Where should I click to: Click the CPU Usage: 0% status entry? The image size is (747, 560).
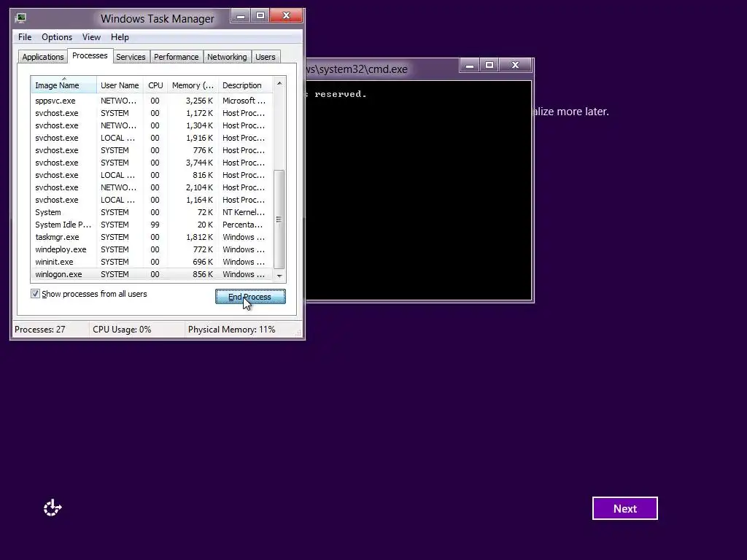click(122, 329)
